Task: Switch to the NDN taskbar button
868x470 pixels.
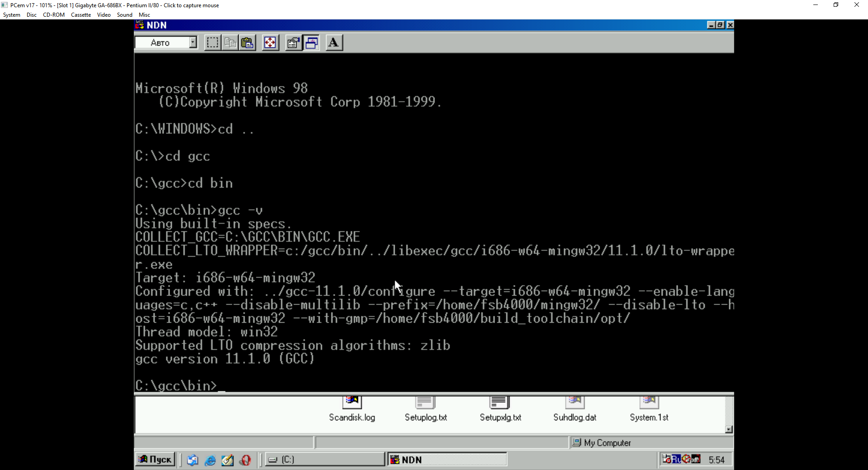Action: pyautogui.click(x=447, y=460)
